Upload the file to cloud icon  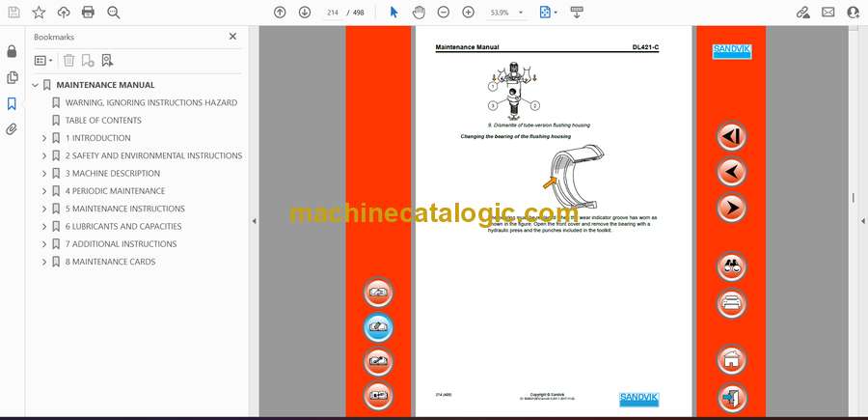coord(64,13)
